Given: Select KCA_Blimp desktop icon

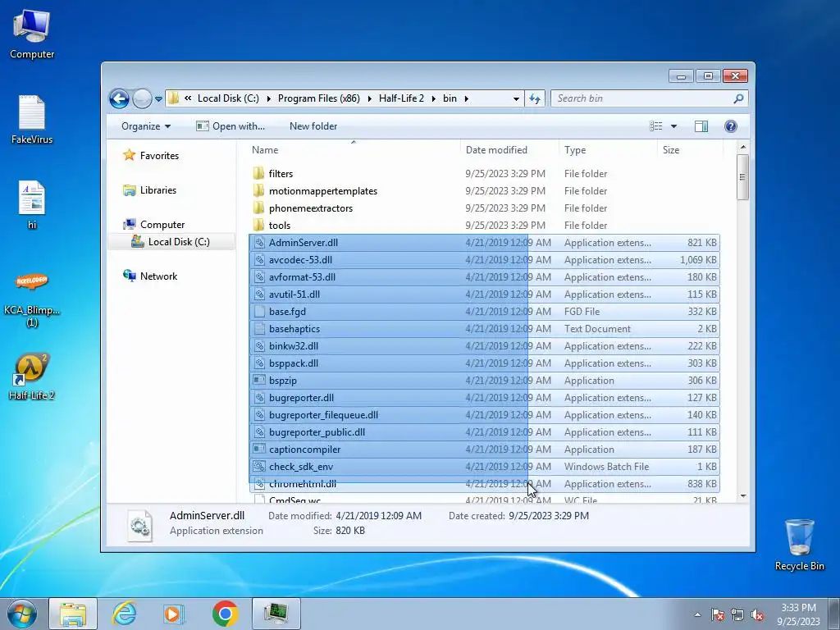Looking at the screenshot, I should tap(32, 299).
